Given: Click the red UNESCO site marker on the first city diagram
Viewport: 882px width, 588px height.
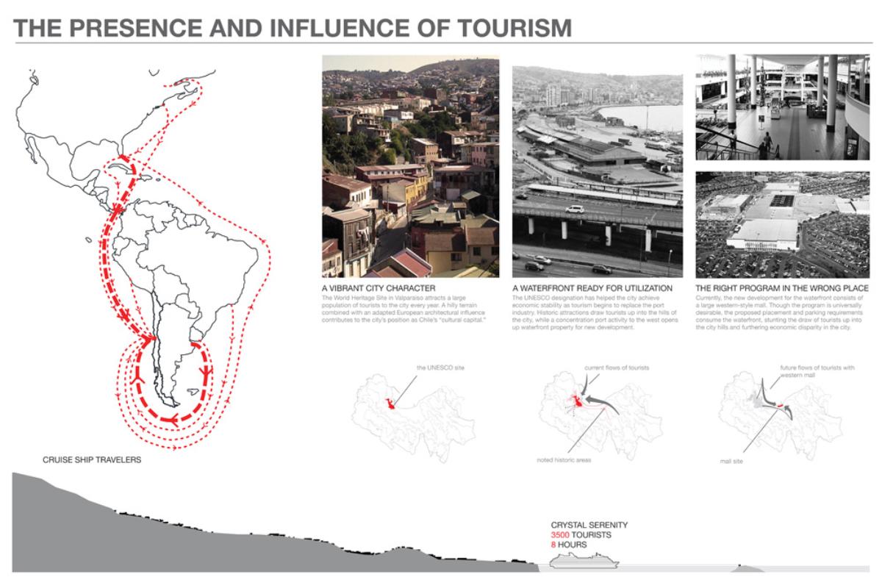Looking at the screenshot, I should (x=390, y=404).
